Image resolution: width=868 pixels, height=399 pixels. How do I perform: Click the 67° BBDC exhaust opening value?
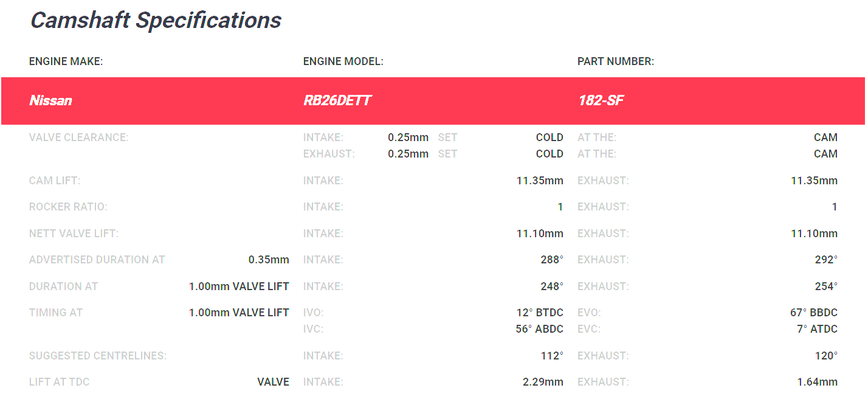click(813, 313)
